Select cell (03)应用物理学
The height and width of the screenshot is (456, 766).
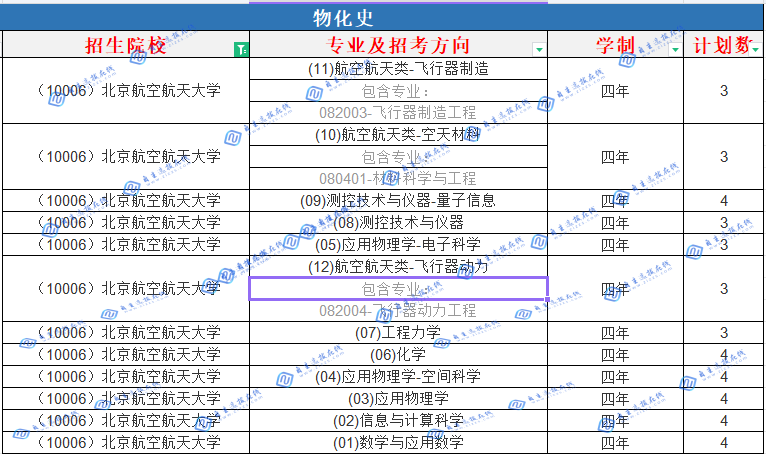[x=398, y=398]
